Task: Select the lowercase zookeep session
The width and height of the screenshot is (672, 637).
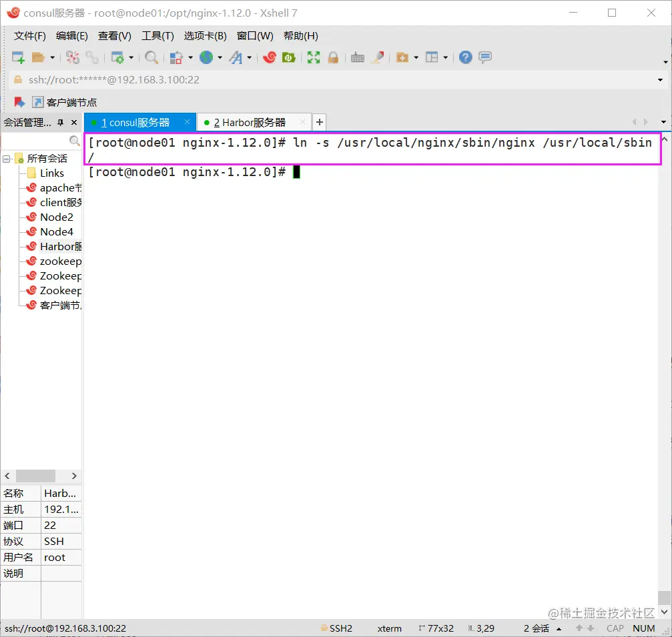Action: click(x=54, y=261)
